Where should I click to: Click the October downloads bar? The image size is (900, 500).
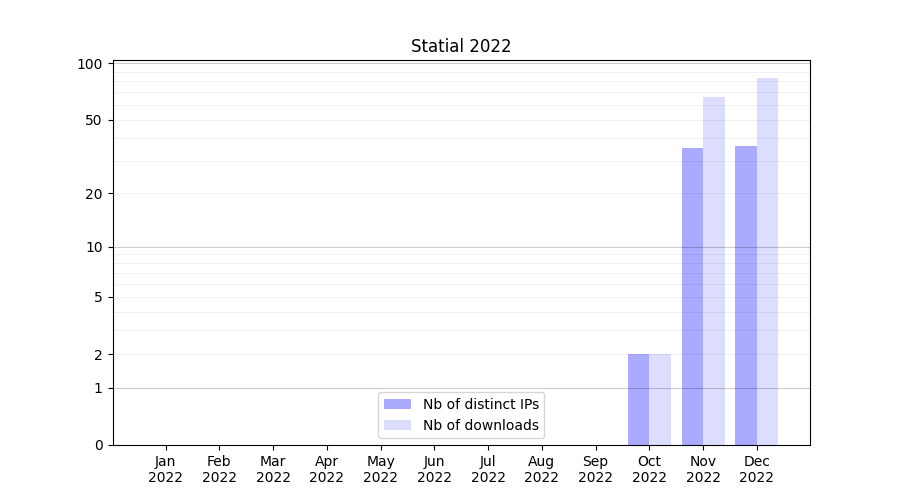pos(660,400)
